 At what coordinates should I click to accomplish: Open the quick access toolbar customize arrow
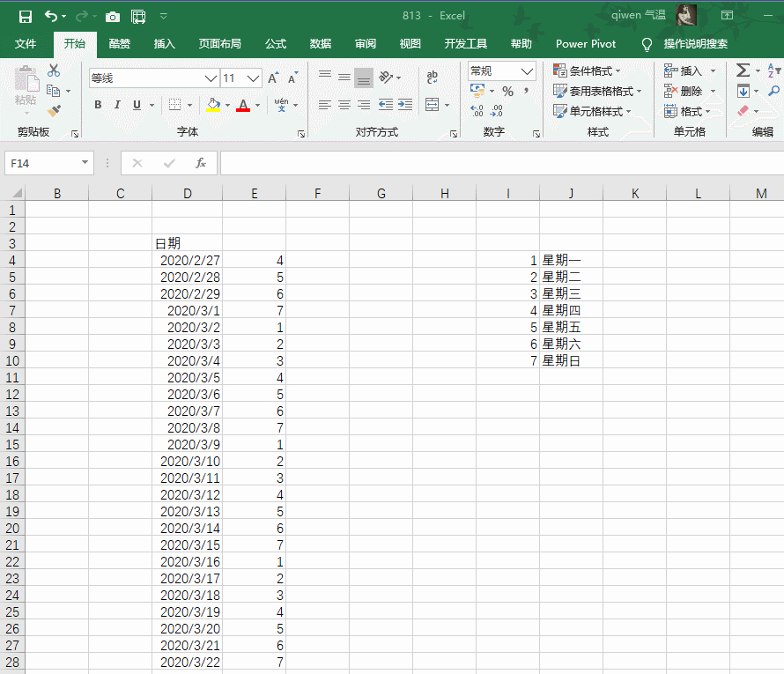pyautogui.click(x=164, y=17)
